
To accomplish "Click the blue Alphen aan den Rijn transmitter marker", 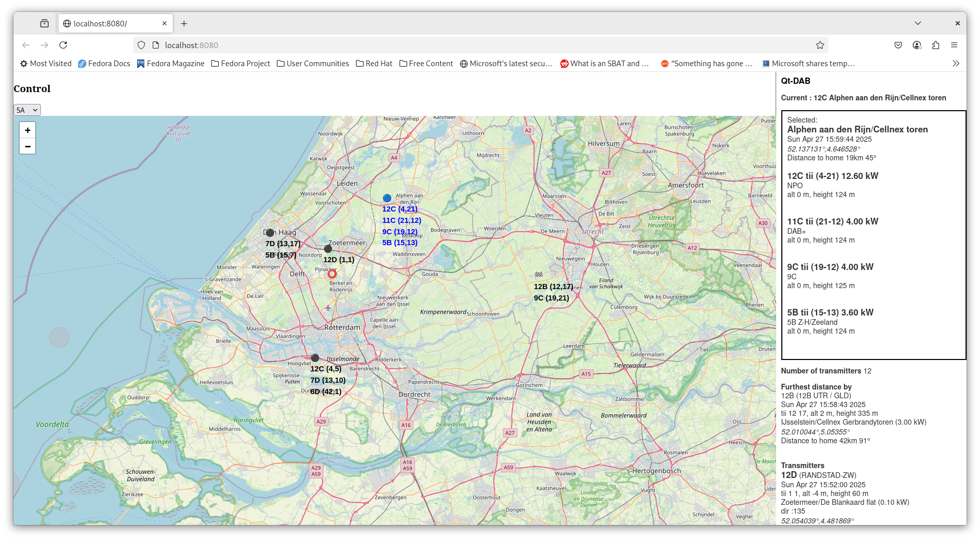I will click(x=387, y=198).
